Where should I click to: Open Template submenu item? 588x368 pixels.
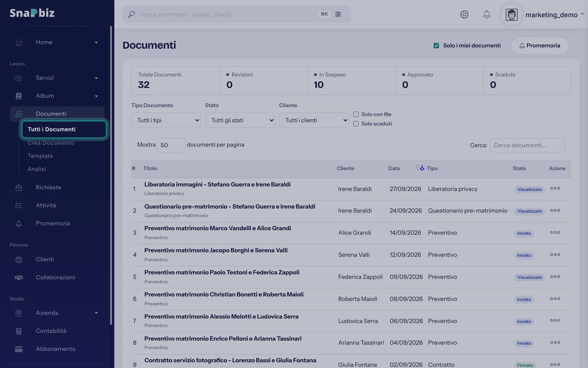click(x=40, y=156)
